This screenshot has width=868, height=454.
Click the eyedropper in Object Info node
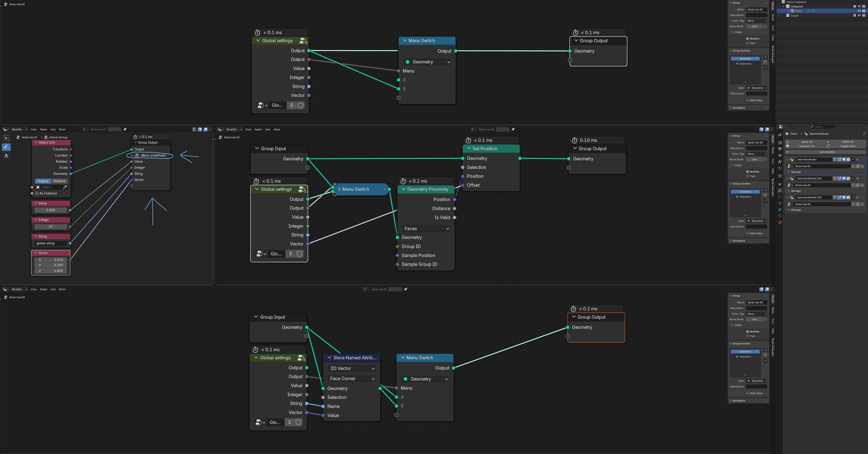(x=65, y=187)
